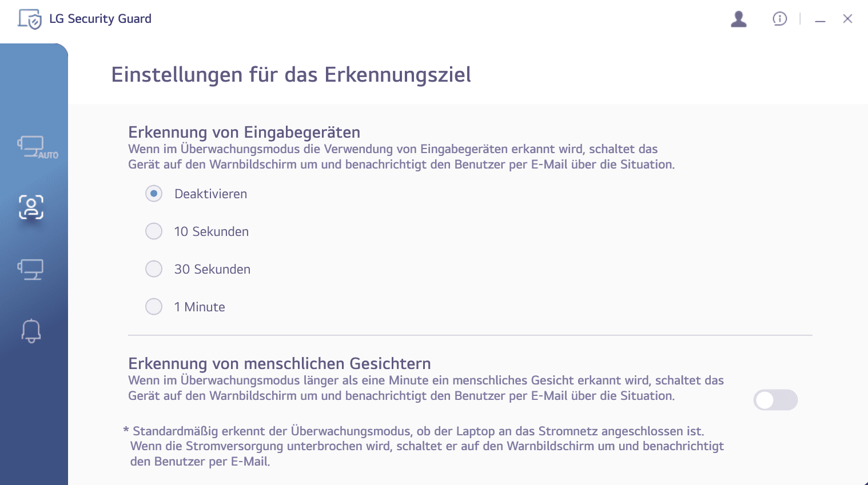
Task: Open the info icon in title bar
Action: coord(779,19)
